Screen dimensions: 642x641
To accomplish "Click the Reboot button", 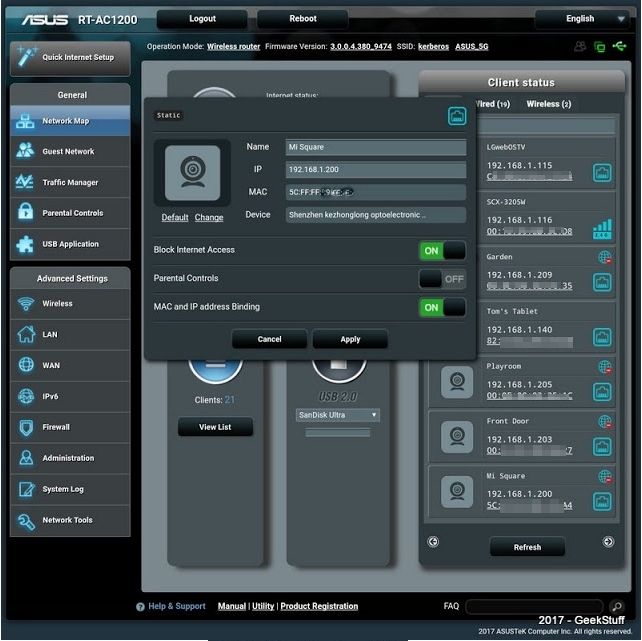I will pyautogui.click(x=303, y=19).
